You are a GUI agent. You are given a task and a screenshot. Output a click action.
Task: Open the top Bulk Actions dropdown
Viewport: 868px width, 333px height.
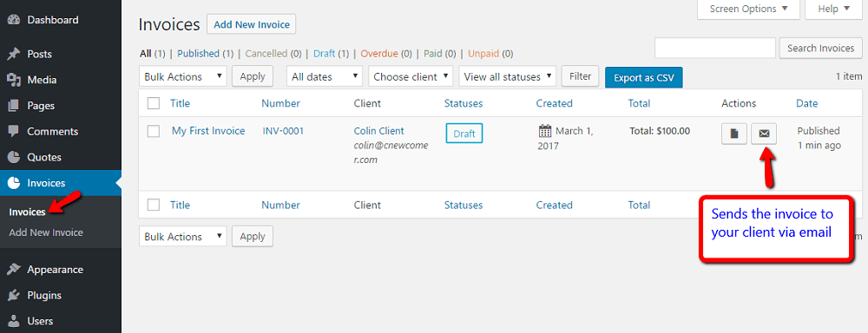click(183, 76)
